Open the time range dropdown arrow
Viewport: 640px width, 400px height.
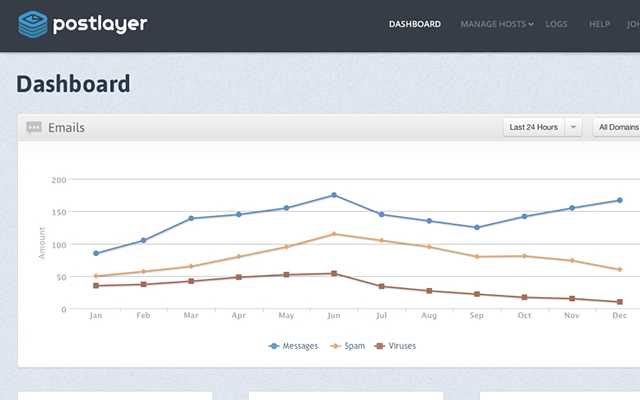573,128
